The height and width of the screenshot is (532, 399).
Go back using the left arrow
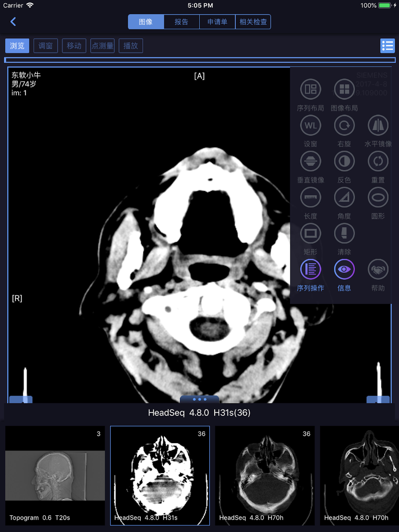point(13,22)
